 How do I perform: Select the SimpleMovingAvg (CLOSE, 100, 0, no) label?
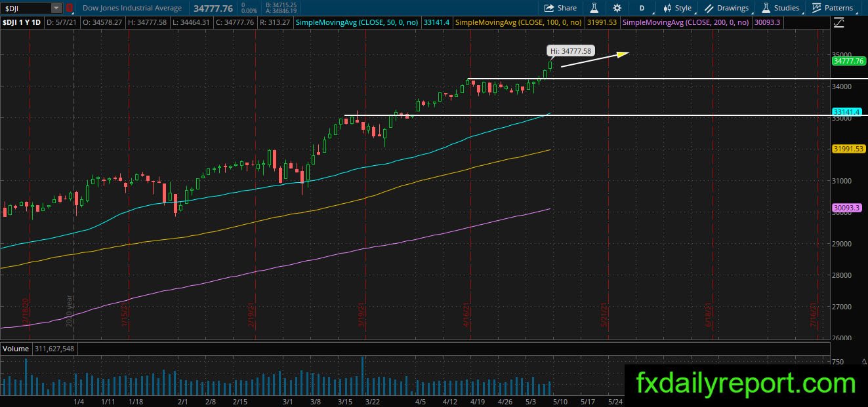[518, 22]
